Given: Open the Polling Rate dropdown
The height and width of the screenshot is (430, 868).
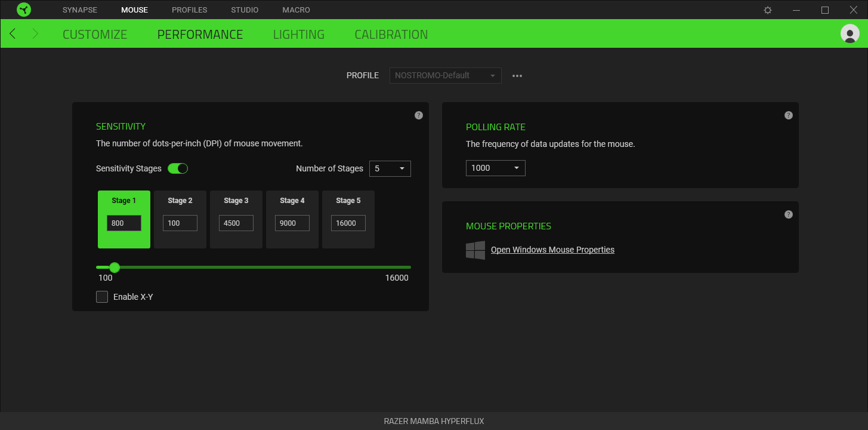Looking at the screenshot, I should pos(495,168).
